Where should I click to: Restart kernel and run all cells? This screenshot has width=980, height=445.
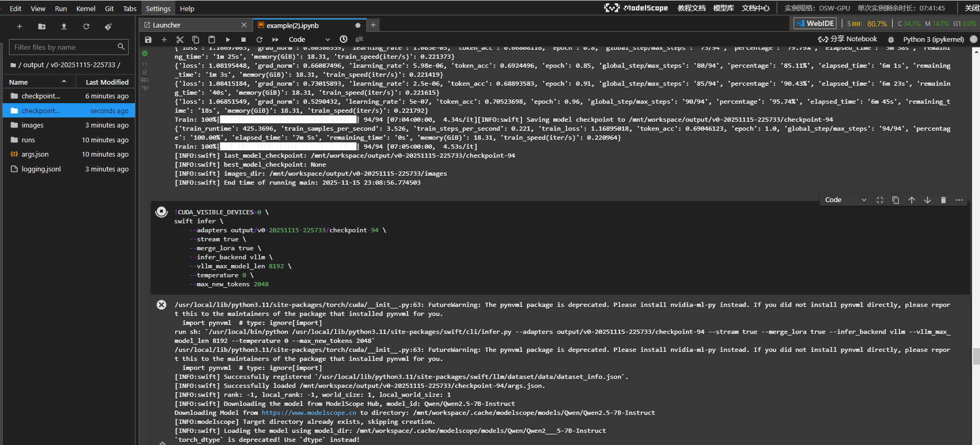pyautogui.click(x=275, y=40)
